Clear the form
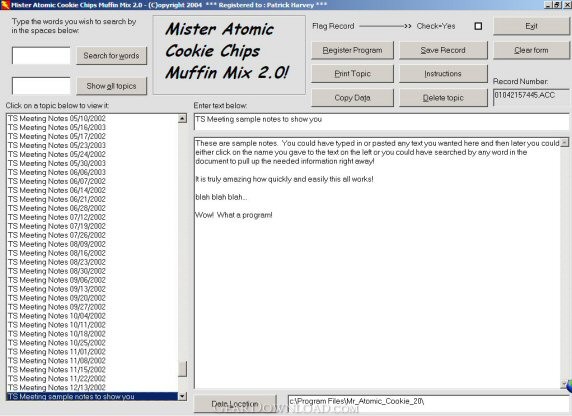The width and height of the screenshot is (572, 416). pos(531,50)
